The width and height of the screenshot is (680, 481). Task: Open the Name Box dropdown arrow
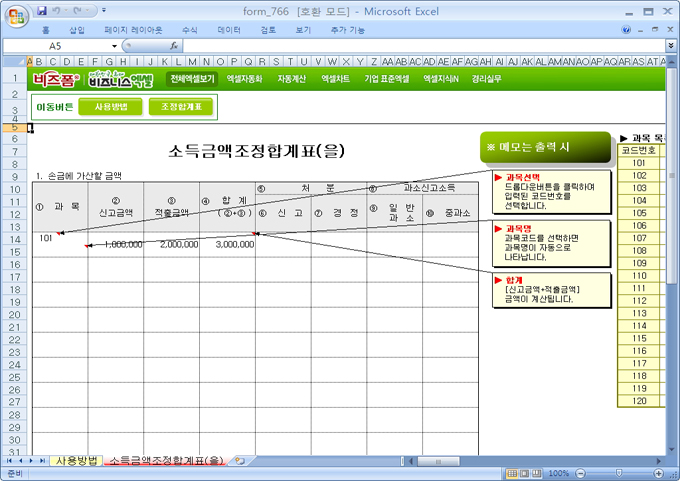(x=115, y=46)
